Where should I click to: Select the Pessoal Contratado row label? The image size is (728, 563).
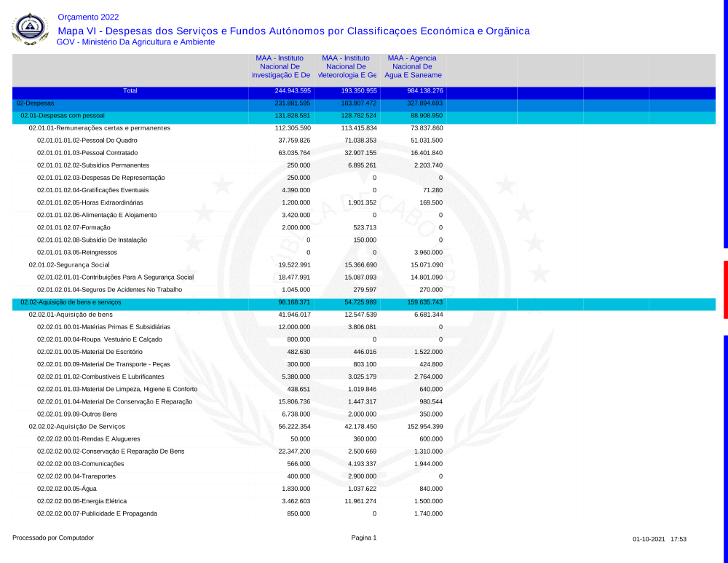coord(87,153)
